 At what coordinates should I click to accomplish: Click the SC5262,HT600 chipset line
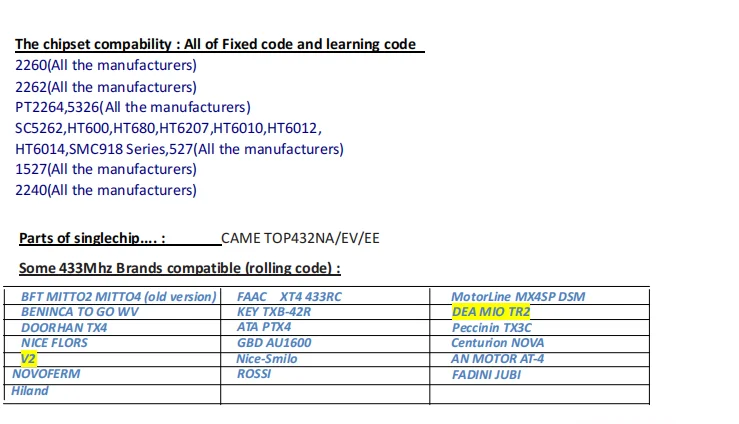coord(168,128)
